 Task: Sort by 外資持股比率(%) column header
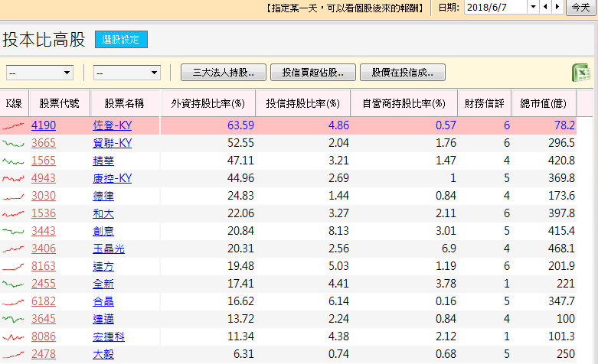tap(208, 103)
